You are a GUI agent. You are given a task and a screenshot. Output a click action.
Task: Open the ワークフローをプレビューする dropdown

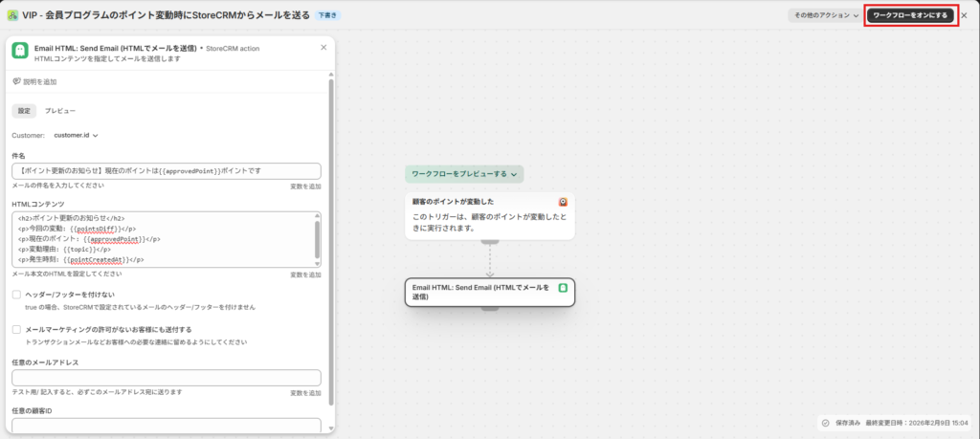click(x=464, y=174)
